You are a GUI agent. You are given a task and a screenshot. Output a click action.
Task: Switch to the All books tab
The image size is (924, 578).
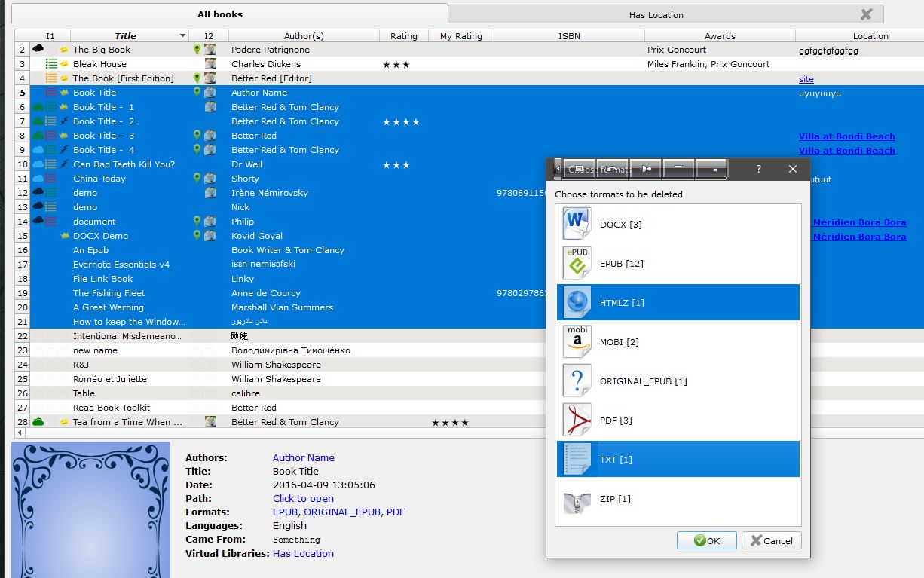[229, 14]
